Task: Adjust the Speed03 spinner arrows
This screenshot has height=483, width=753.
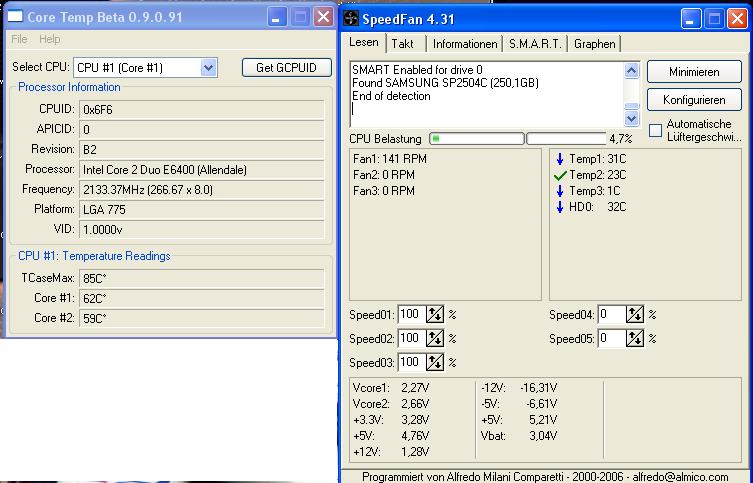Action: [x=435, y=362]
